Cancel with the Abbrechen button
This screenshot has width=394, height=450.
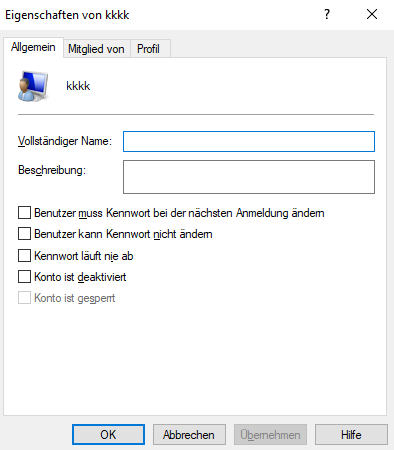point(189,435)
